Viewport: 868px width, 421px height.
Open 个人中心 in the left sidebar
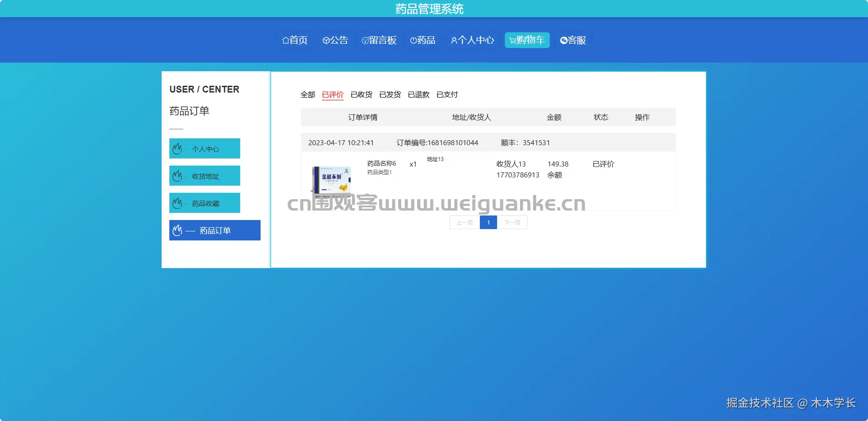pyautogui.click(x=205, y=148)
